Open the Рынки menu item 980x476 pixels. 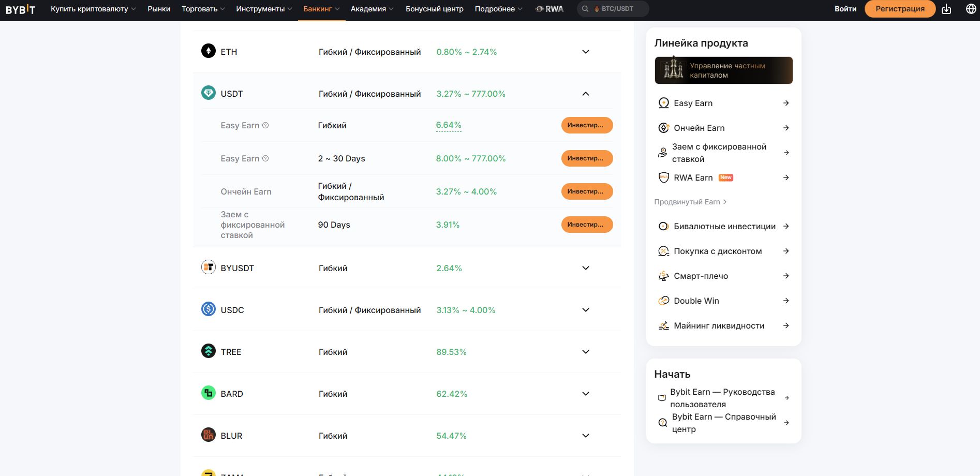click(159, 9)
